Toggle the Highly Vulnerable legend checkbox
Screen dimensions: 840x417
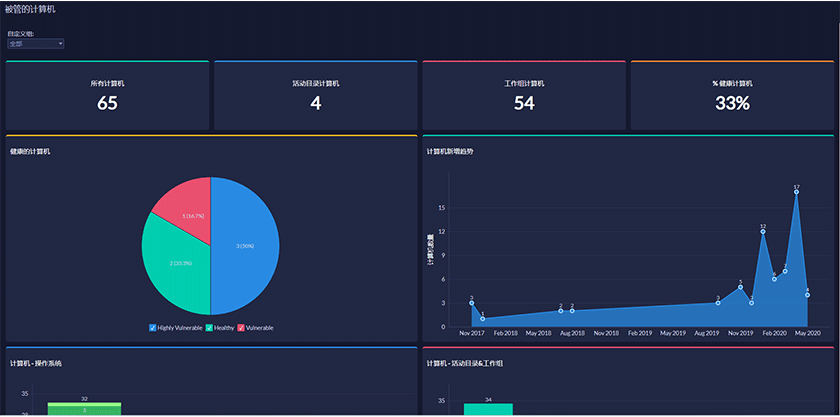pyautogui.click(x=153, y=327)
